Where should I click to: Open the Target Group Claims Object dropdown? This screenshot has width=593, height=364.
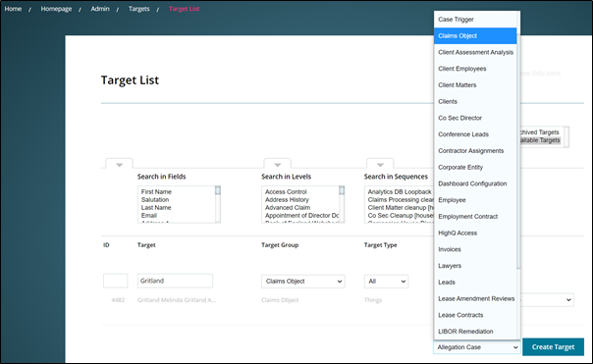(x=303, y=282)
